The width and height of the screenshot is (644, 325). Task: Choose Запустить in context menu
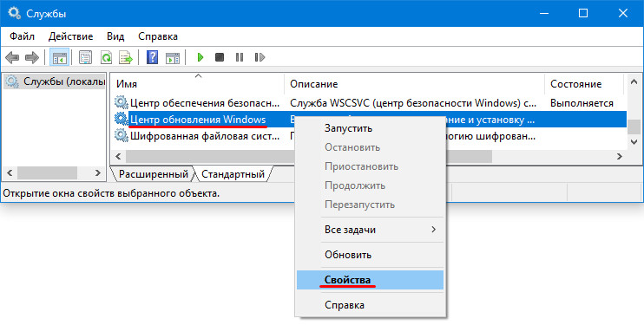[371, 128]
